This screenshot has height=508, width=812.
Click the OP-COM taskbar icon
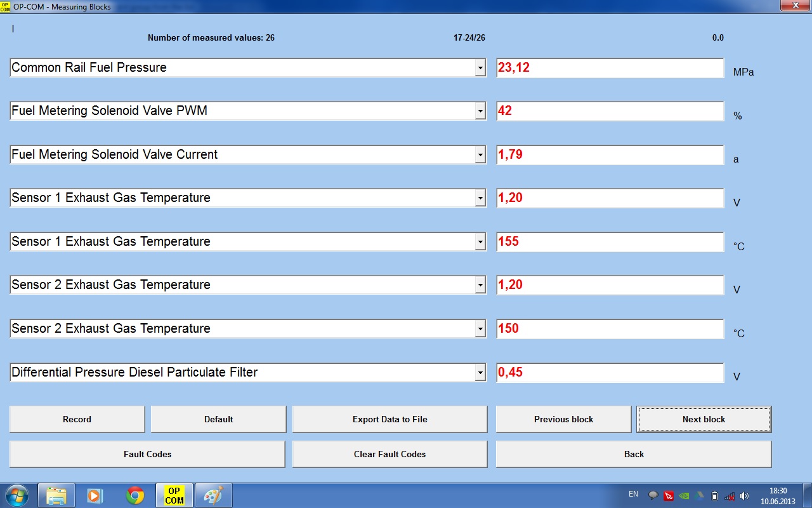(174, 495)
